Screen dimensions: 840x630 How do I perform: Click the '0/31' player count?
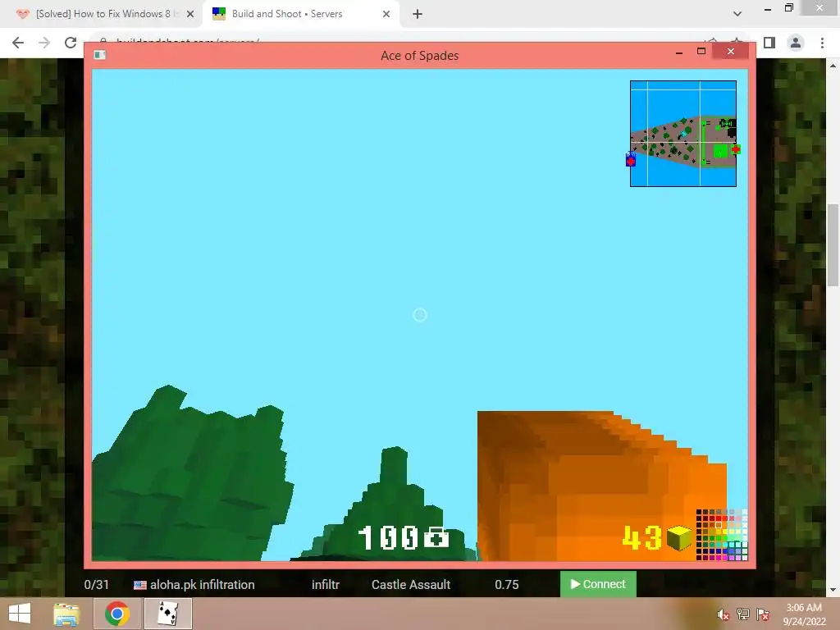point(97,584)
